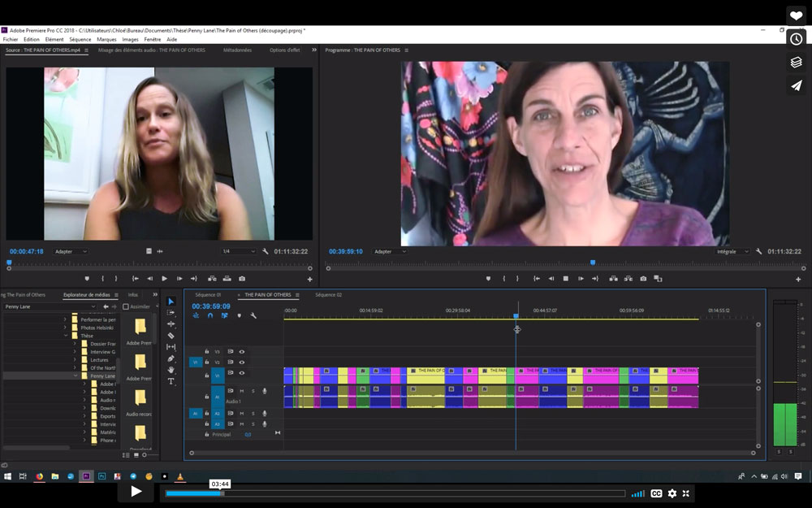812x508 pixels.
Task: Toggle V1 track output eye
Action: click(241, 373)
